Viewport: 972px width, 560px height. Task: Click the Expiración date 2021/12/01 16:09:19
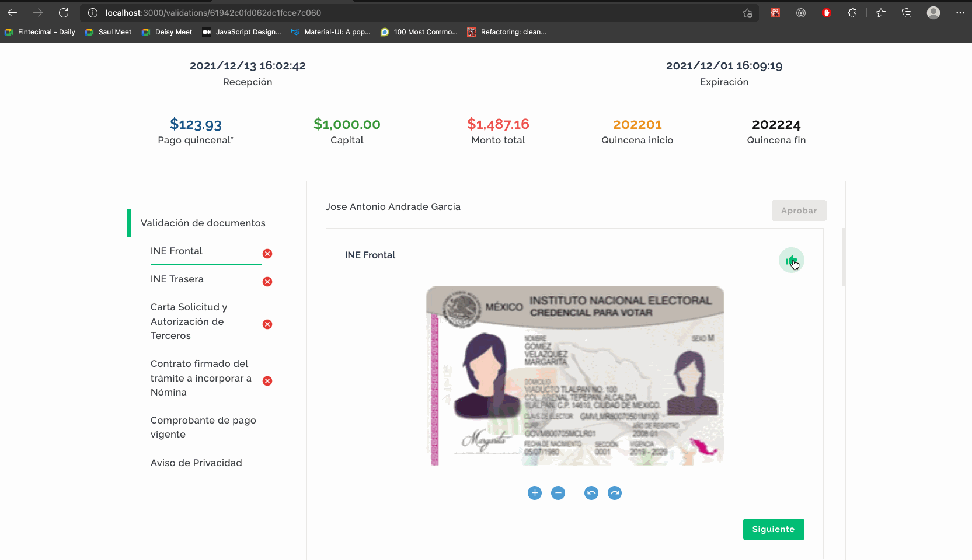click(724, 66)
